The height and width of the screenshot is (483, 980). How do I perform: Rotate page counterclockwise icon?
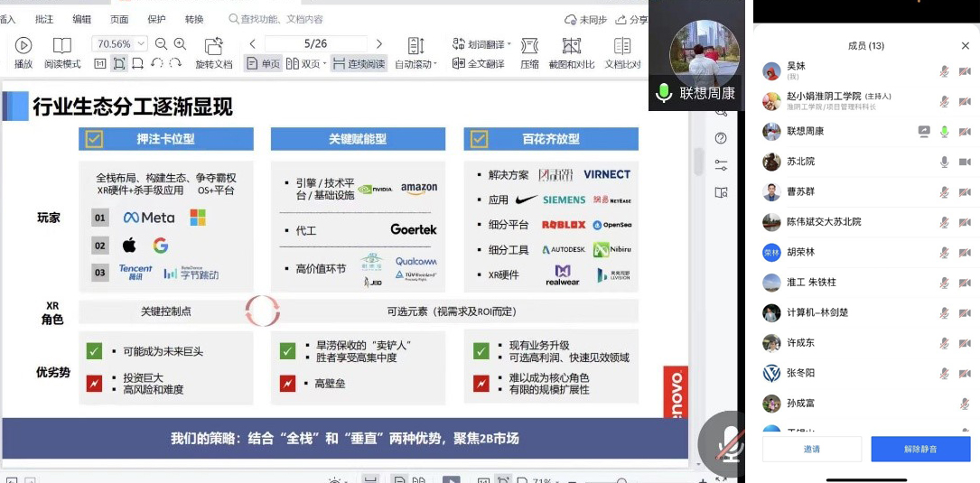pyautogui.click(x=157, y=63)
